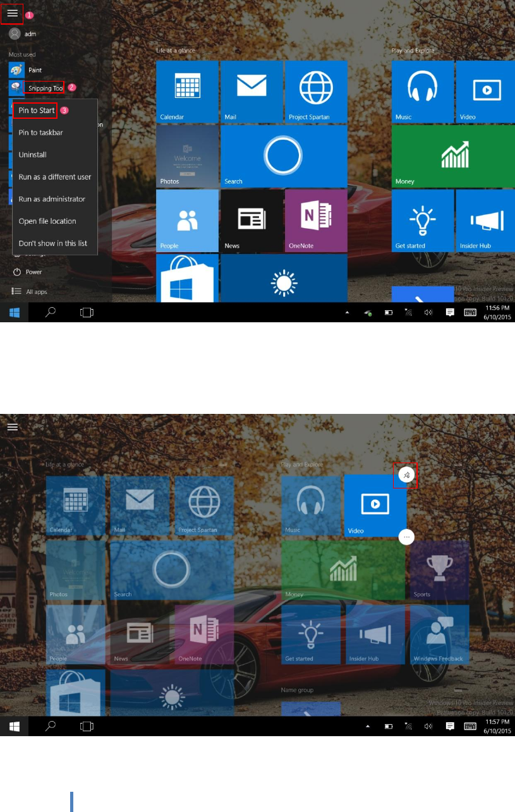This screenshot has height=812, width=515.
Task: Open battery icon in lower taskbar
Action: [389, 727]
